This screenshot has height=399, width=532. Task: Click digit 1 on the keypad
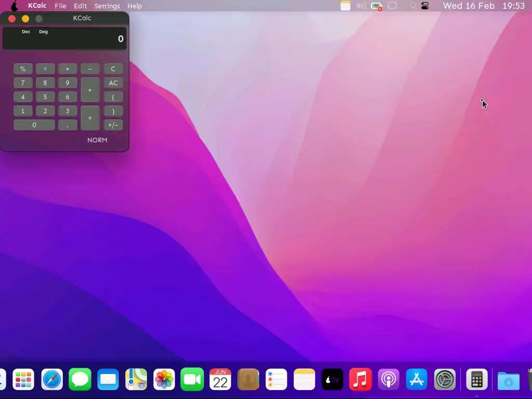23,111
